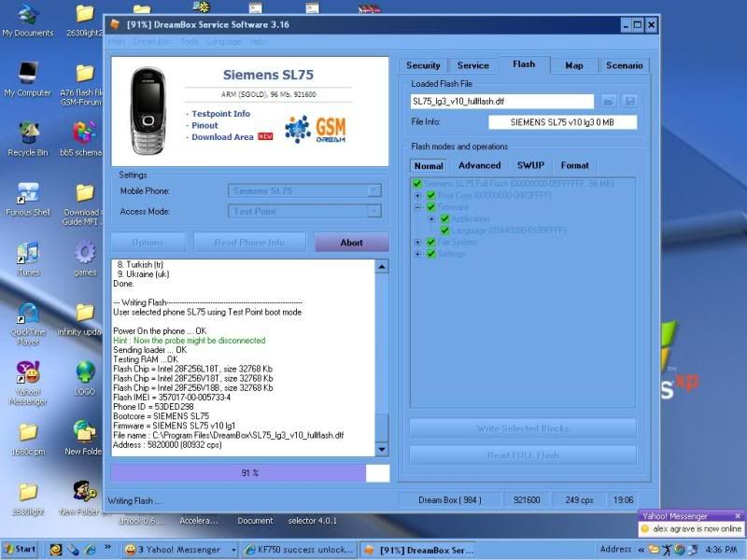Screen dimensions: 747x560
Task: Select the QuickTime Player shortcut
Action: point(28,323)
